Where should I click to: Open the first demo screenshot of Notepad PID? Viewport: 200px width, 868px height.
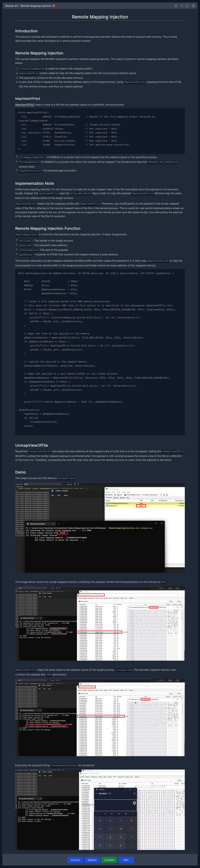[100, 527]
